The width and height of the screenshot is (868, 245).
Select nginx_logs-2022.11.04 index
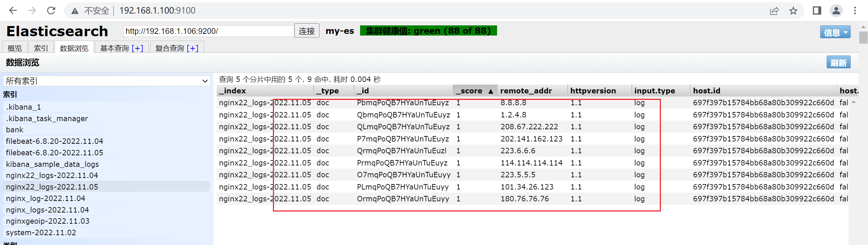point(106,210)
